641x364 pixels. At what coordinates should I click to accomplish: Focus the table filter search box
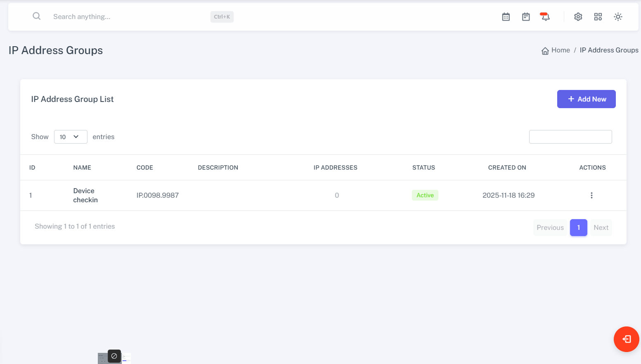570,137
